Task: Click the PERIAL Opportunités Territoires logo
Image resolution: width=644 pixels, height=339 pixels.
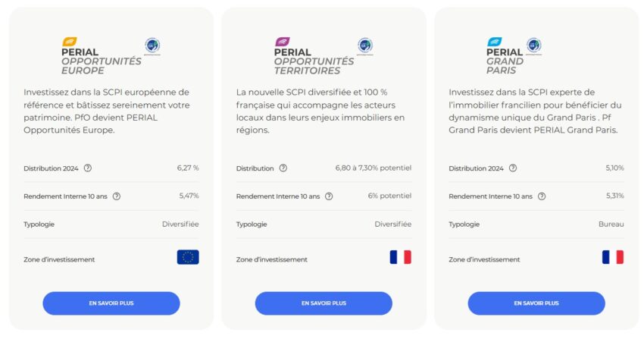Action: click(x=313, y=55)
